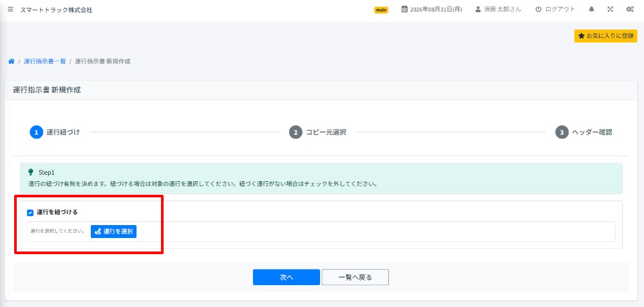Screen dimensions: 644x307
Task: Open the 運行指示書一覧 breadcrumb link
Action: pyautogui.click(x=45, y=61)
